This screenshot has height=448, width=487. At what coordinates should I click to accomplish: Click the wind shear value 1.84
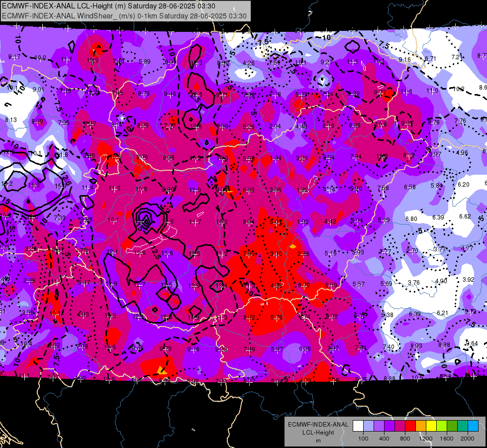[x=275, y=158]
